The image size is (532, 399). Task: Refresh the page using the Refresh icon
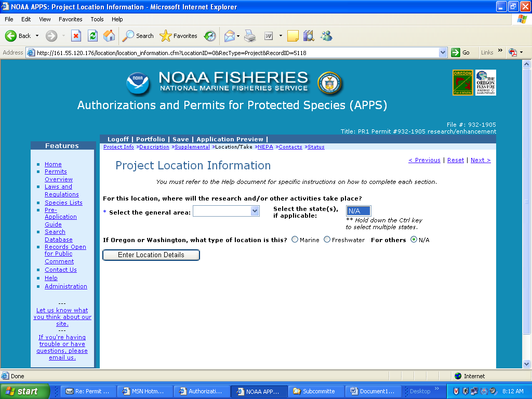[x=92, y=36]
